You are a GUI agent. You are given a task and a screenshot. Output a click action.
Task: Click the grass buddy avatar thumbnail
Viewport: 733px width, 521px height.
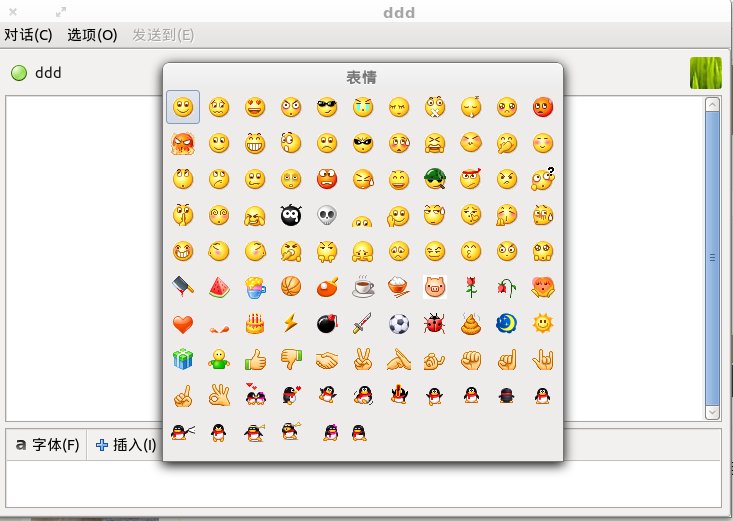point(706,73)
